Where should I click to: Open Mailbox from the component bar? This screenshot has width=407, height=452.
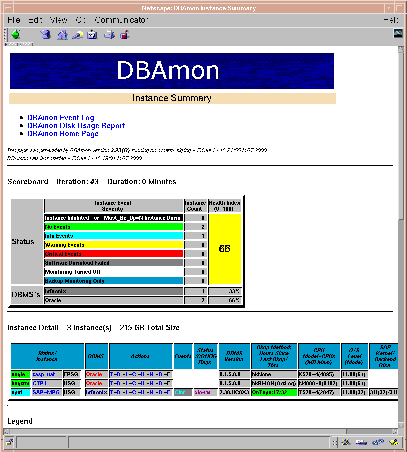coord(362,442)
